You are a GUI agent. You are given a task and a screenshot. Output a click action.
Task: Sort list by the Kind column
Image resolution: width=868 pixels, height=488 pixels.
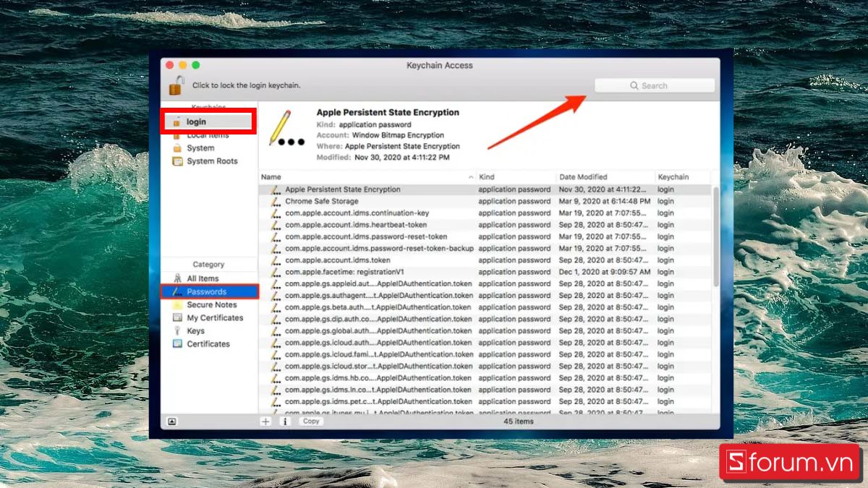click(488, 176)
